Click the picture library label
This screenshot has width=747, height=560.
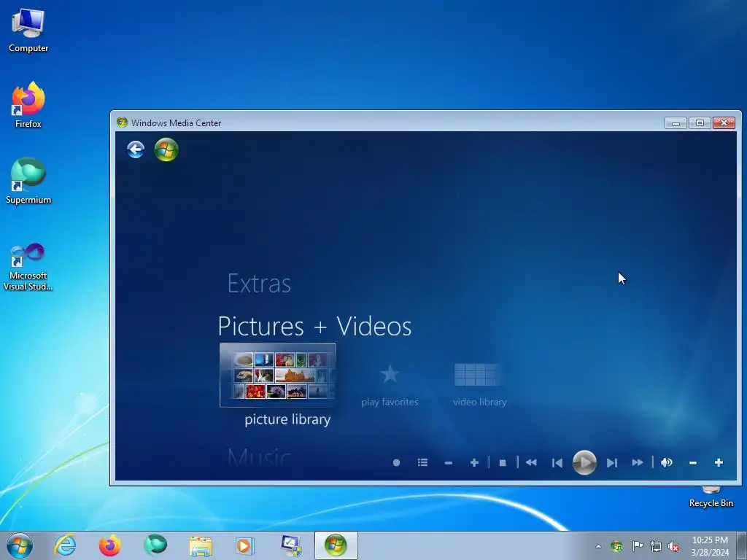[287, 419]
